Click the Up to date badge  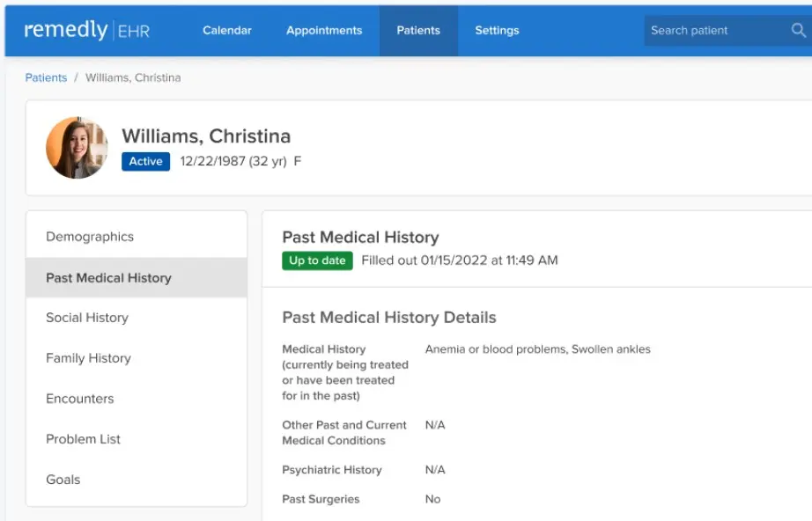316,260
